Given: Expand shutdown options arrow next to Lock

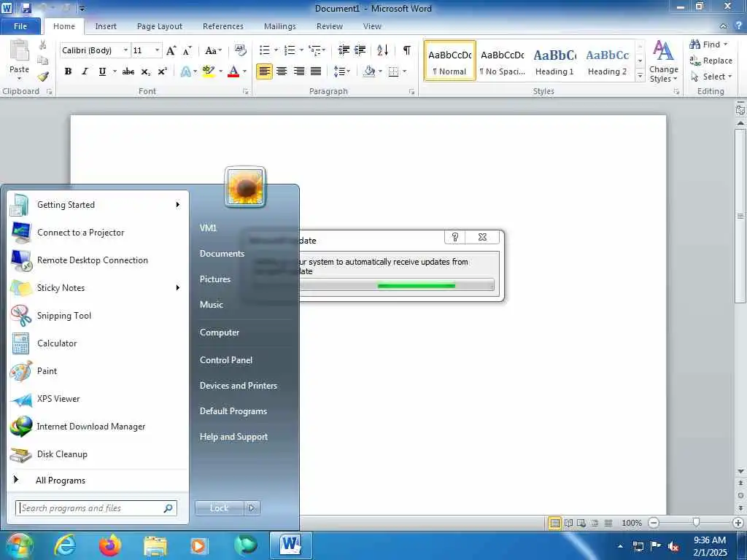Looking at the screenshot, I should [x=252, y=508].
